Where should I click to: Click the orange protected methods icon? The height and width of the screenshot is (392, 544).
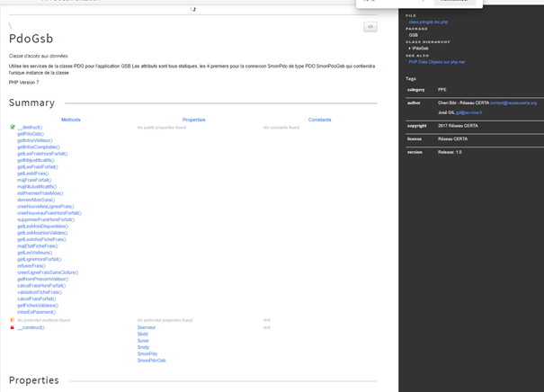coord(13,320)
